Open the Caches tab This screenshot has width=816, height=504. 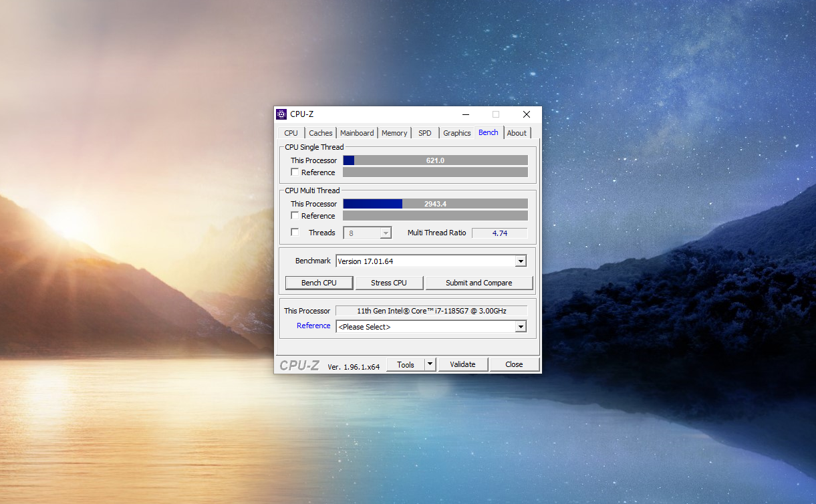pyautogui.click(x=321, y=133)
